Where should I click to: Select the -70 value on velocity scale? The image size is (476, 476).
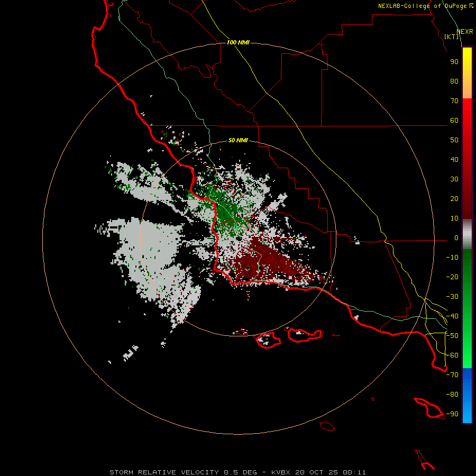point(452,375)
